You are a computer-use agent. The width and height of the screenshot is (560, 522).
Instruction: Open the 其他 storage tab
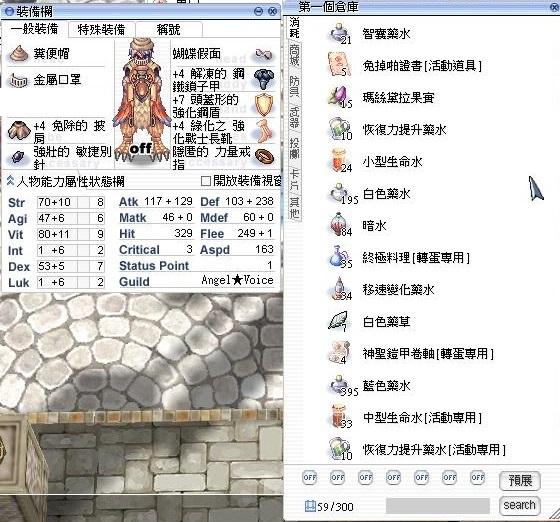pos(294,207)
